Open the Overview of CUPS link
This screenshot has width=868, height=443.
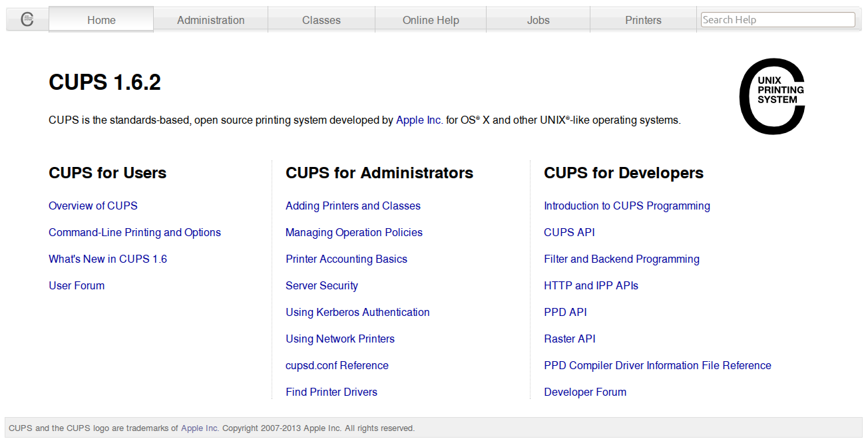(x=93, y=206)
